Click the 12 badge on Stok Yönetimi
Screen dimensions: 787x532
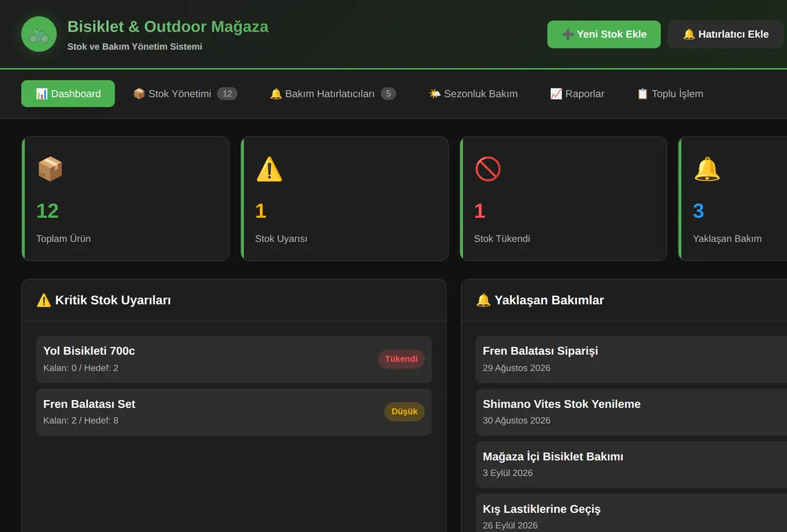point(227,94)
